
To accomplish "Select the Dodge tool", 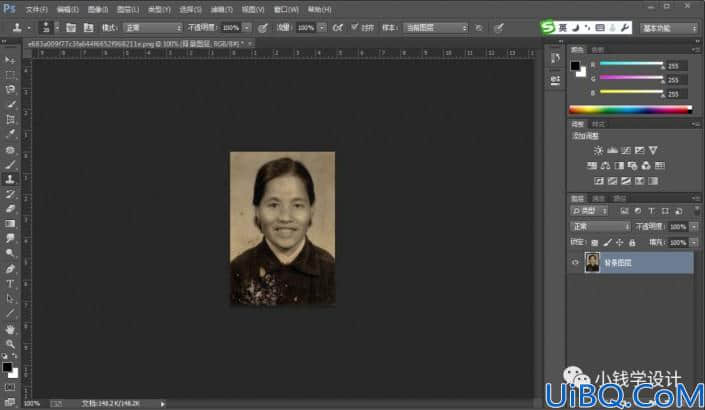I will (10, 253).
